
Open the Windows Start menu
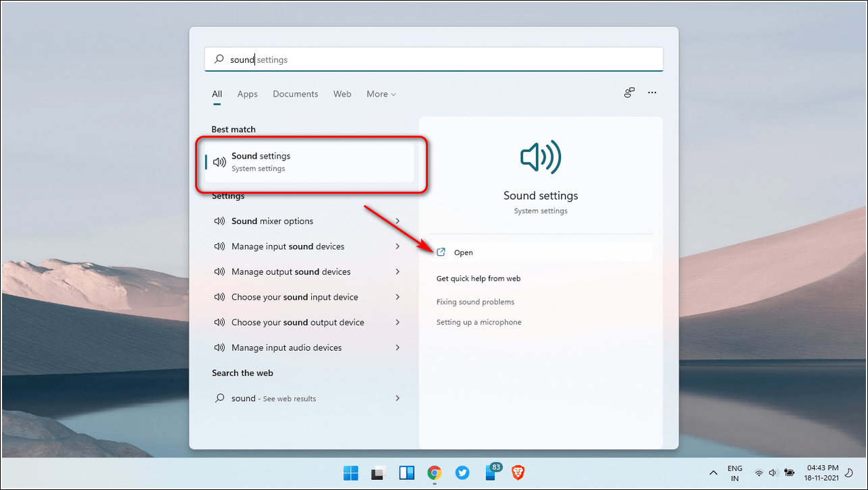351,472
